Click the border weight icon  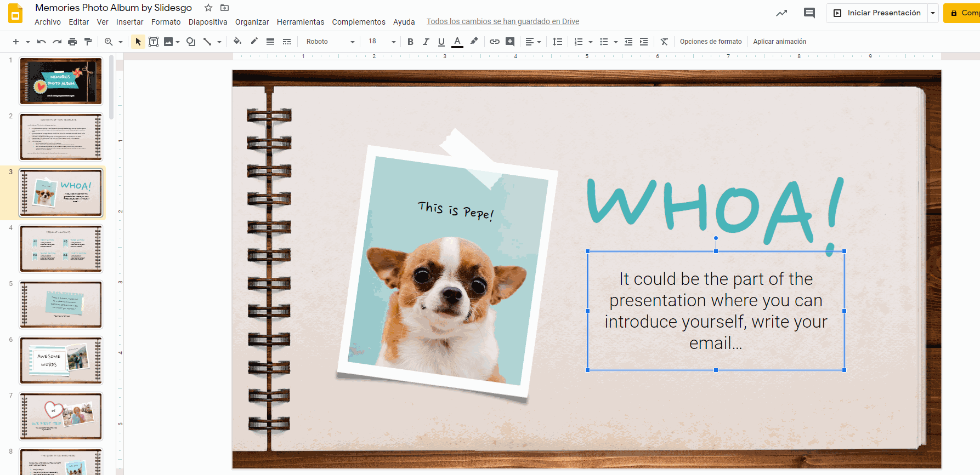[270, 42]
